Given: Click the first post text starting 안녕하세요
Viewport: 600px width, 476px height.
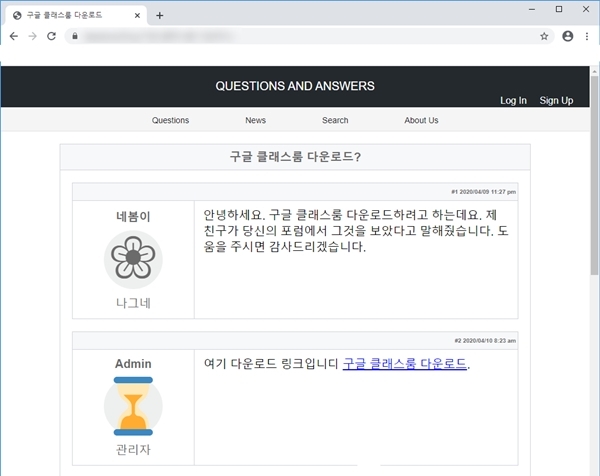Looking at the screenshot, I should coord(356,231).
